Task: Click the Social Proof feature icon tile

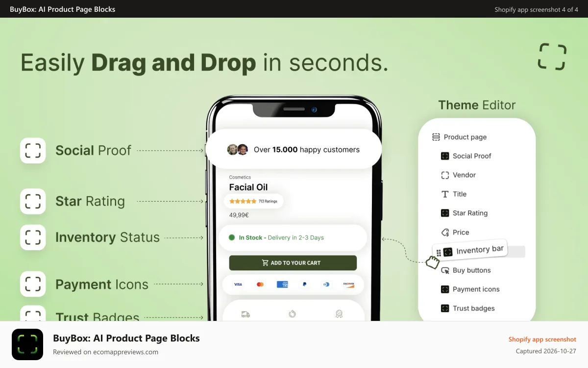Action: pyautogui.click(x=33, y=150)
